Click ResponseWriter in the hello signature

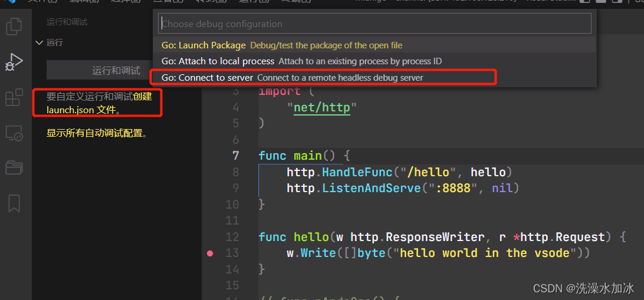pyautogui.click(x=435, y=237)
